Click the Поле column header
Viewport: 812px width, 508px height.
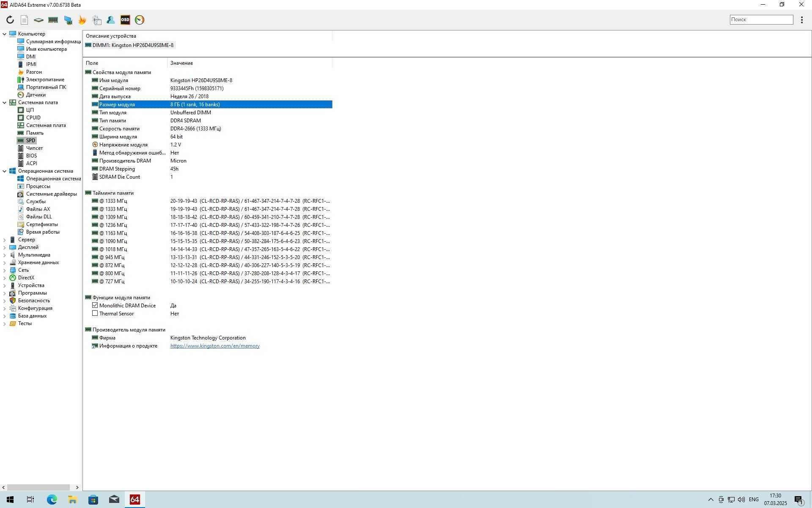pyautogui.click(x=125, y=63)
